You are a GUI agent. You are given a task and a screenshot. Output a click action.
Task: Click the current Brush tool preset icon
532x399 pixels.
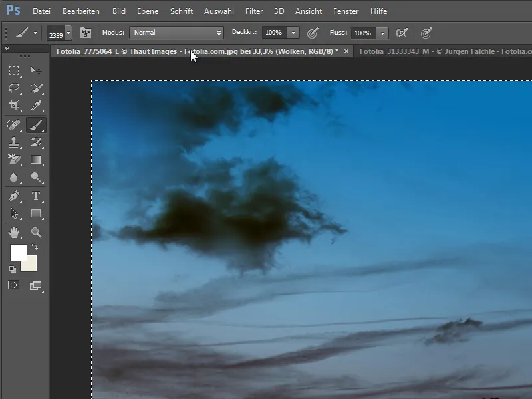pyautogui.click(x=22, y=33)
